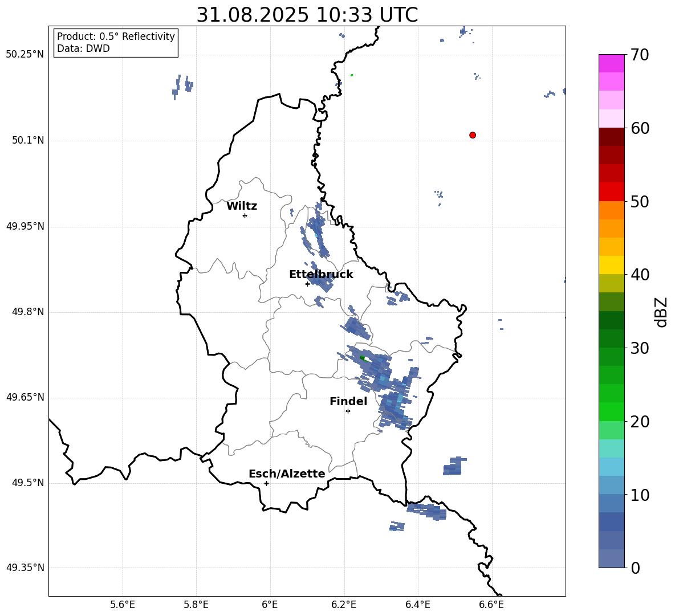Click the 'Data: DWD' label

83,48
